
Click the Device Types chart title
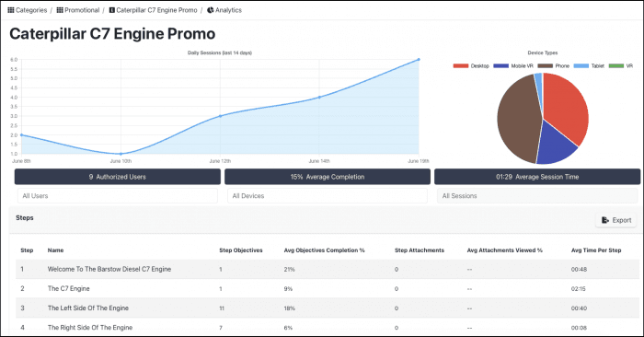pos(543,52)
